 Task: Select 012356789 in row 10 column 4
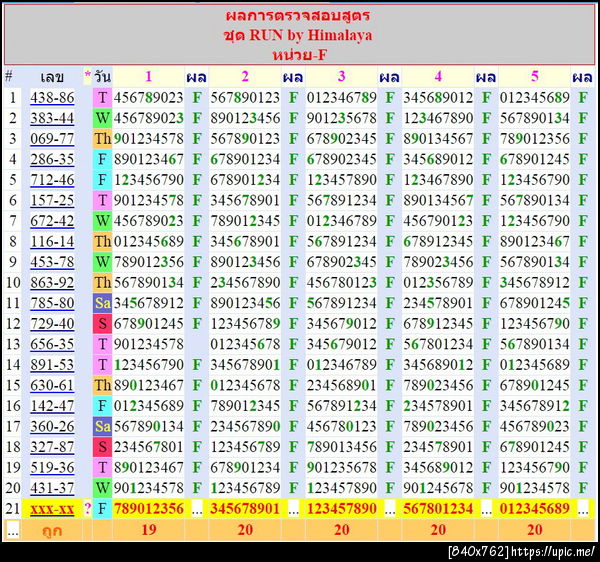click(x=438, y=283)
